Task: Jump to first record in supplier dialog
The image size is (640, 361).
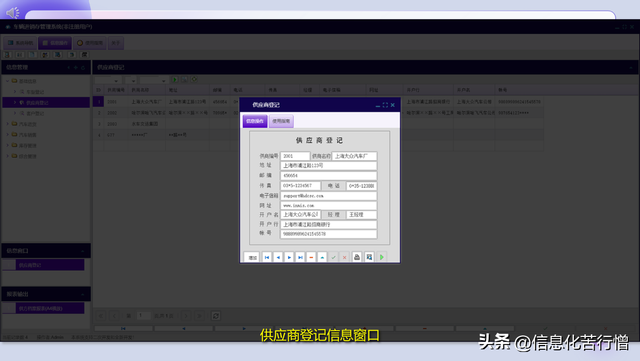Action: coord(267,257)
